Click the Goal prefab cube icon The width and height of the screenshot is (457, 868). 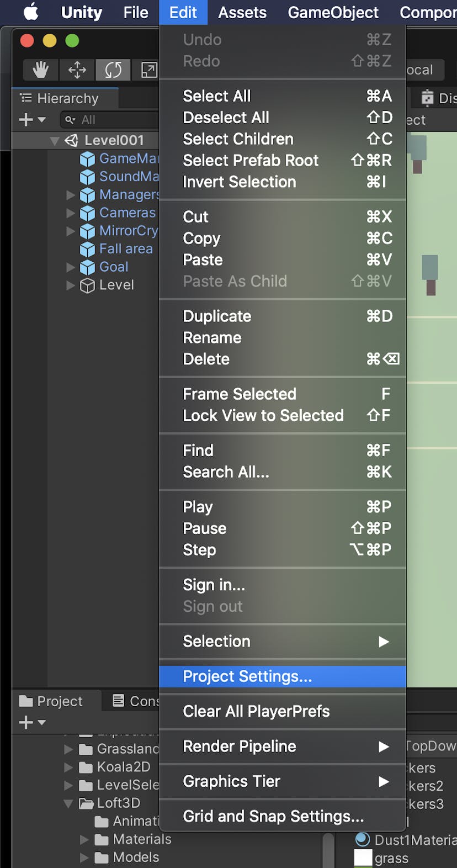pyautogui.click(x=87, y=267)
